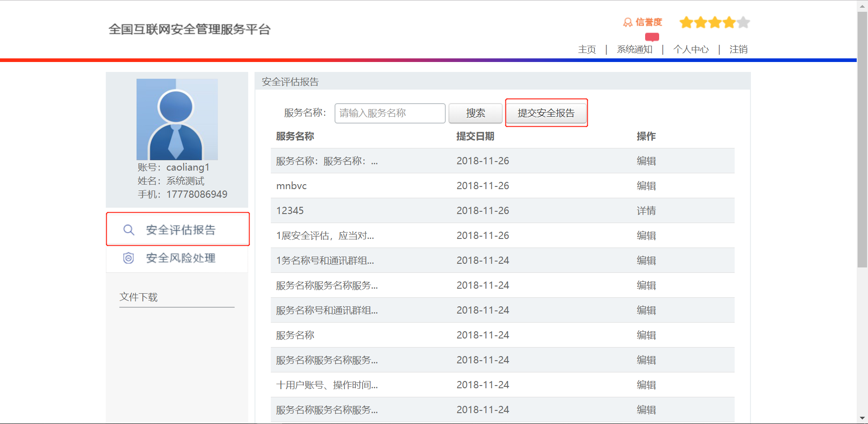The image size is (868, 424).
Task: Open 系统通知 in top navigation
Action: (x=635, y=49)
